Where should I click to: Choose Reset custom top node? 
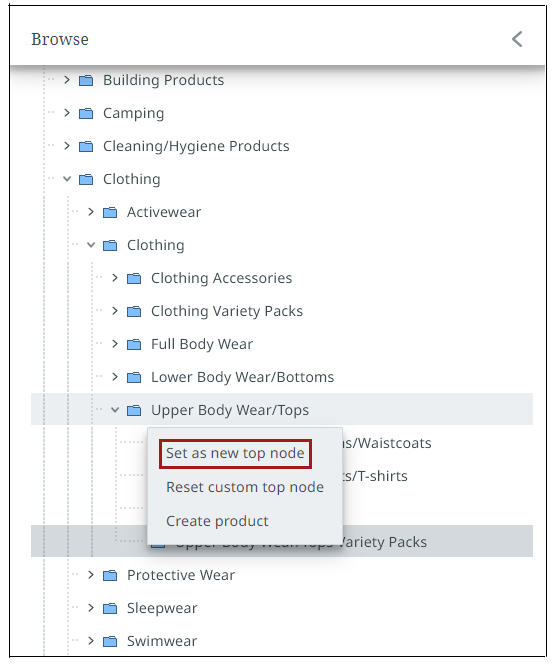tap(245, 487)
